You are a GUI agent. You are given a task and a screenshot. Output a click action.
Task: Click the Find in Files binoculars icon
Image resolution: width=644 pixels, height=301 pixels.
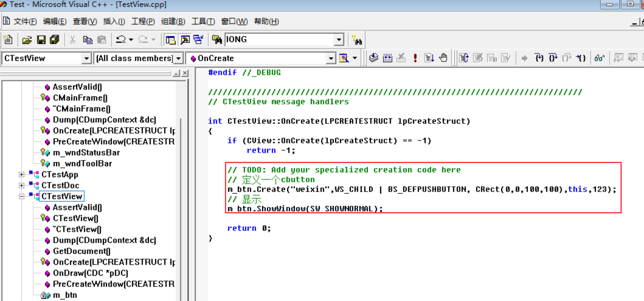pyautogui.click(x=217, y=39)
